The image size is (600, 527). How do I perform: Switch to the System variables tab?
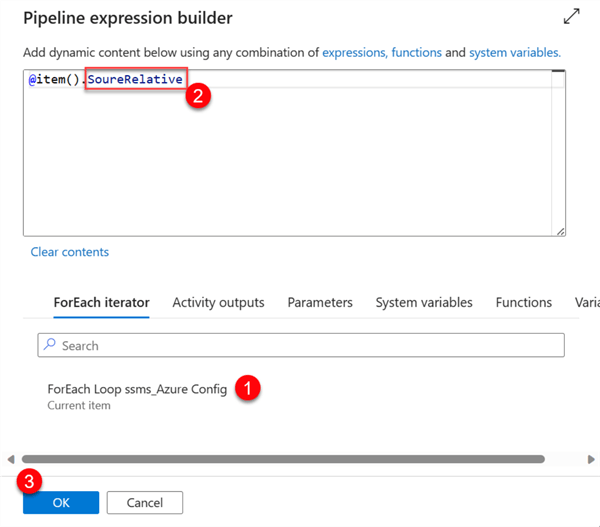424,302
